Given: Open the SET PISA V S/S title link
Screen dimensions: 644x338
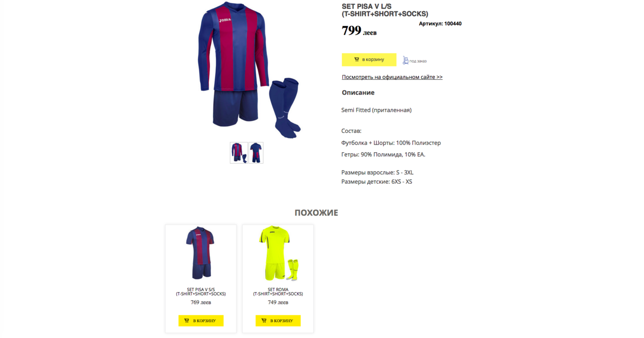Looking at the screenshot, I should (x=201, y=292).
